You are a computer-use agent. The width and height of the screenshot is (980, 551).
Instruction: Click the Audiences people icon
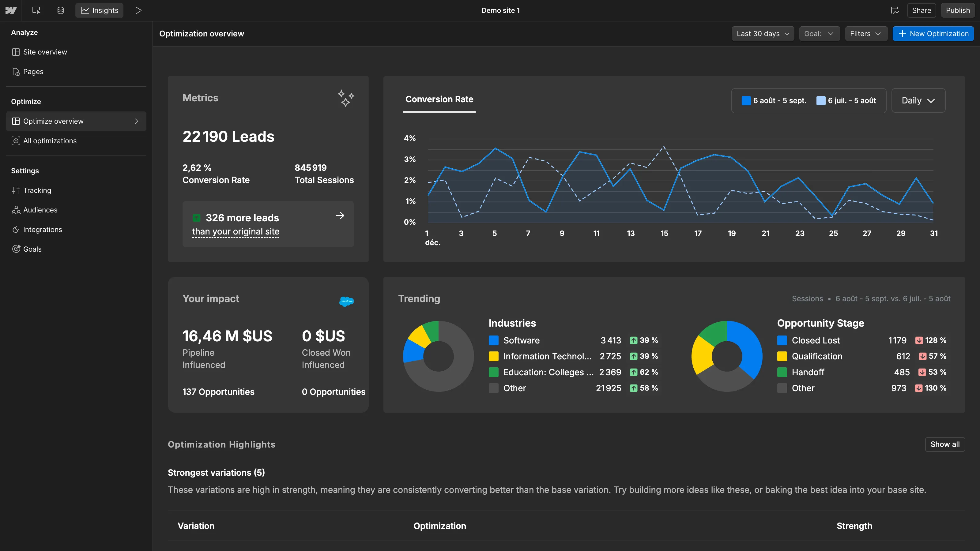tap(16, 210)
